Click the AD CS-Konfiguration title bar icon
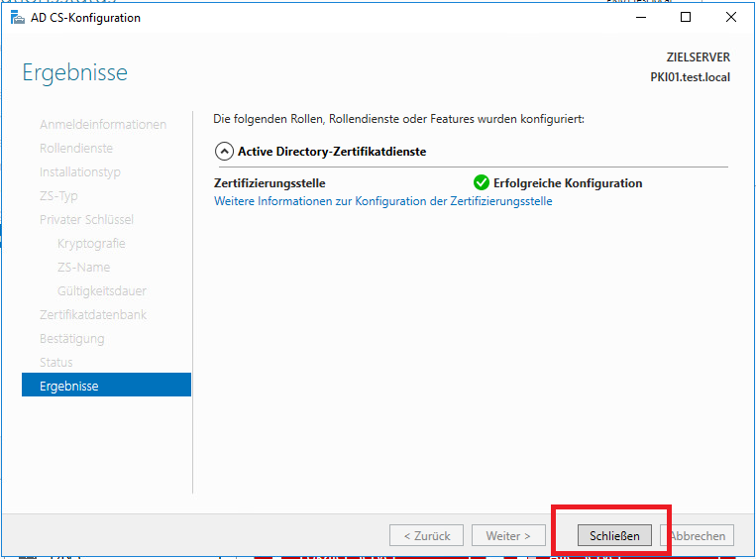The image size is (756, 559). tap(17, 18)
